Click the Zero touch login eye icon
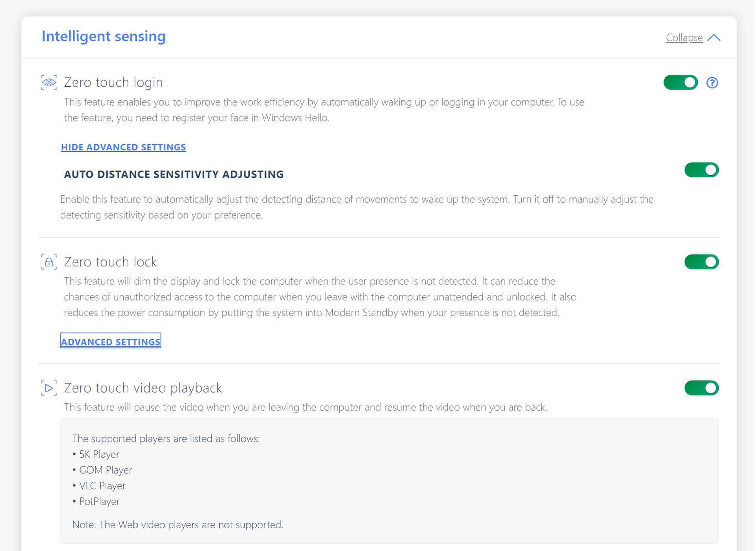 click(x=49, y=82)
